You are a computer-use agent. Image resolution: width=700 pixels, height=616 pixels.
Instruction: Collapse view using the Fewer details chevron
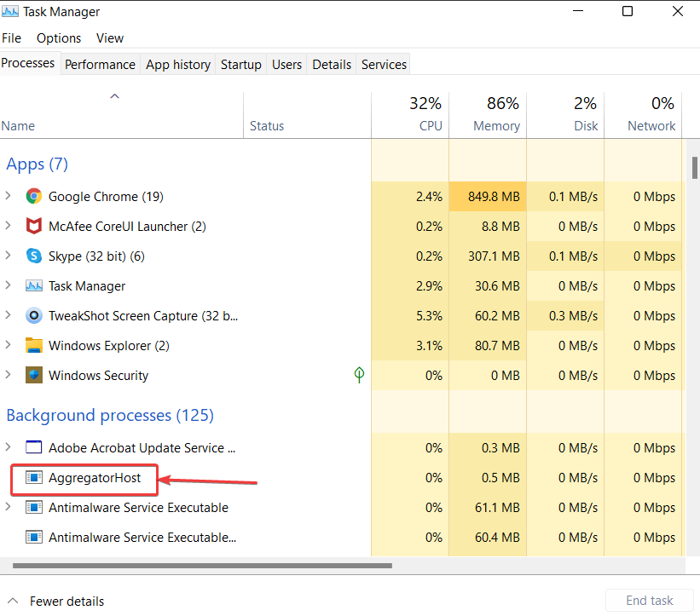pos(13,601)
